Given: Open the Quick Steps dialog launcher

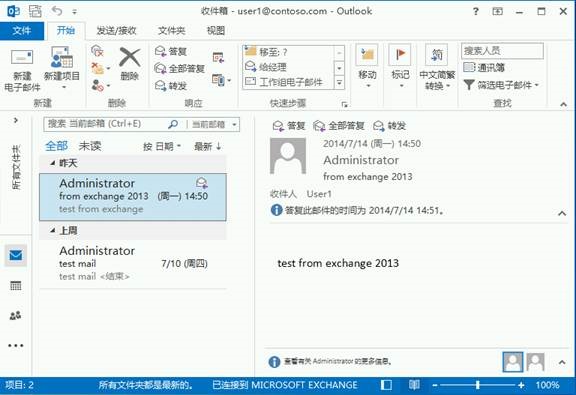Looking at the screenshot, I should 344,104.
